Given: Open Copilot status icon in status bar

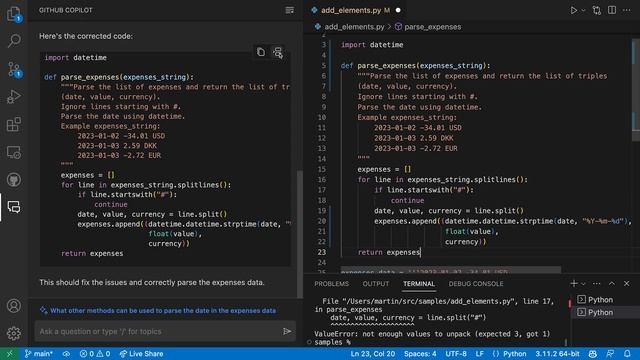Looking at the screenshot, I should 593,353.
